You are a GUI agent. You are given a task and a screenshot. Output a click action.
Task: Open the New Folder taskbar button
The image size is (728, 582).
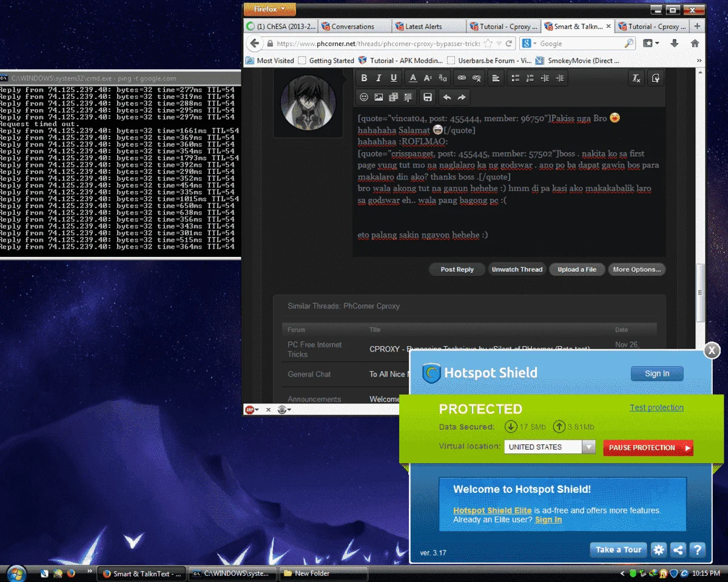click(x=324, y=574)
